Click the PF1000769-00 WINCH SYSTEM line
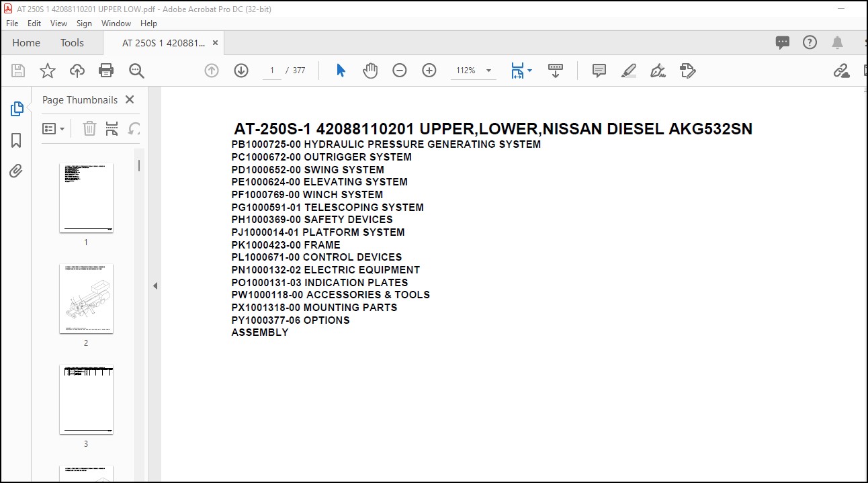Image resolution: width=868 pixels, height=483 pixels. pyautogui.click(x=307, y=195)
